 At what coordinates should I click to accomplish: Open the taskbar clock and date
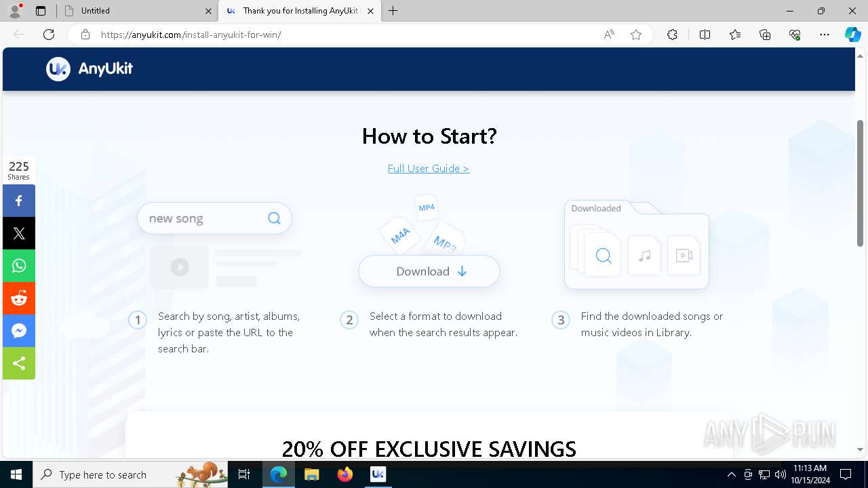[810, 474]
